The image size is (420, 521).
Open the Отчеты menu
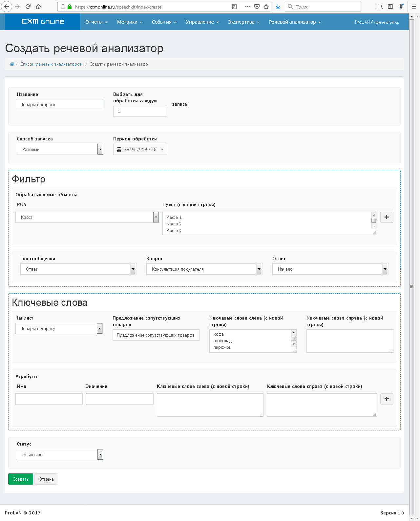tap(96, 22)
